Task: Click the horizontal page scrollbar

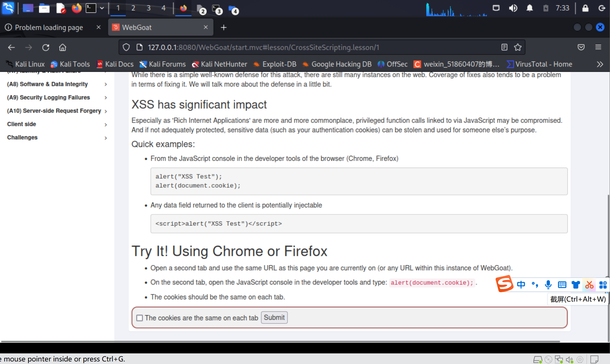Action: tap(281, 341)
